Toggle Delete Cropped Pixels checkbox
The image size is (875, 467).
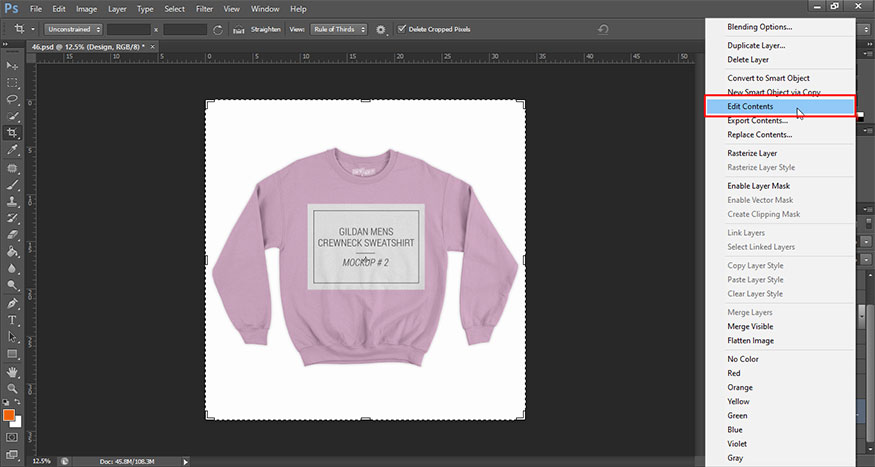[x=401, y=29]
